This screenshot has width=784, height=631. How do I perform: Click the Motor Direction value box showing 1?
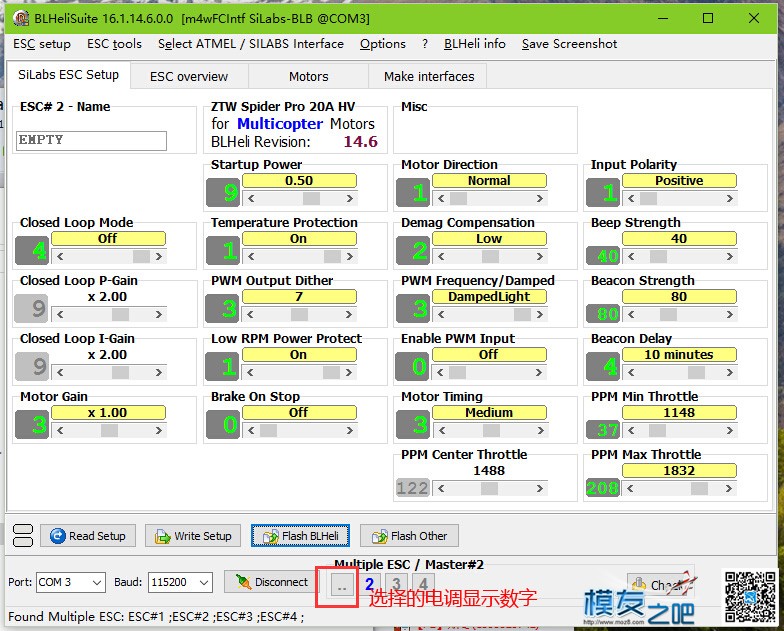[x=413, y=192]
